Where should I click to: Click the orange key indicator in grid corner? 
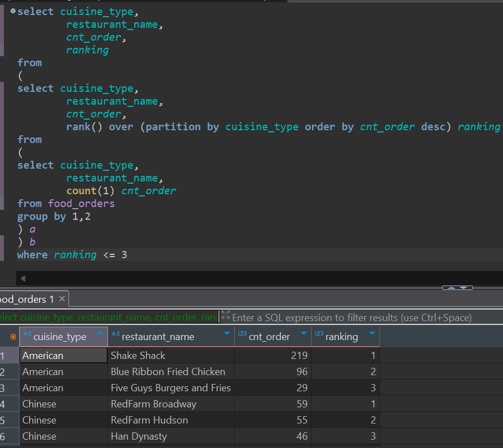(x=13, y=337)
